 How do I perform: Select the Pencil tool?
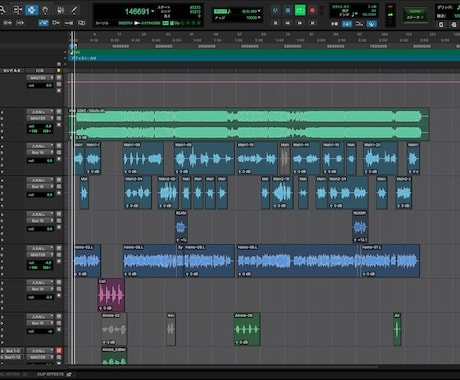pyautogui.click(x=74, y=10)
